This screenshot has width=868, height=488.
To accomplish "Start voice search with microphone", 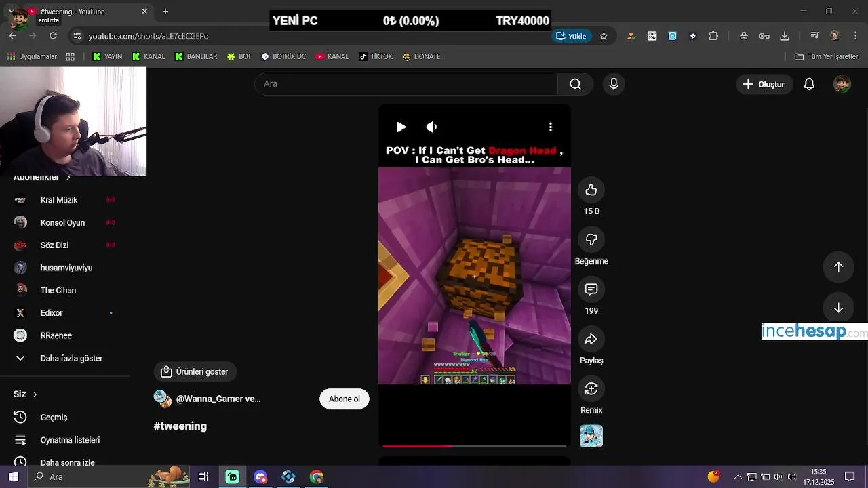I will coord(614,84).
